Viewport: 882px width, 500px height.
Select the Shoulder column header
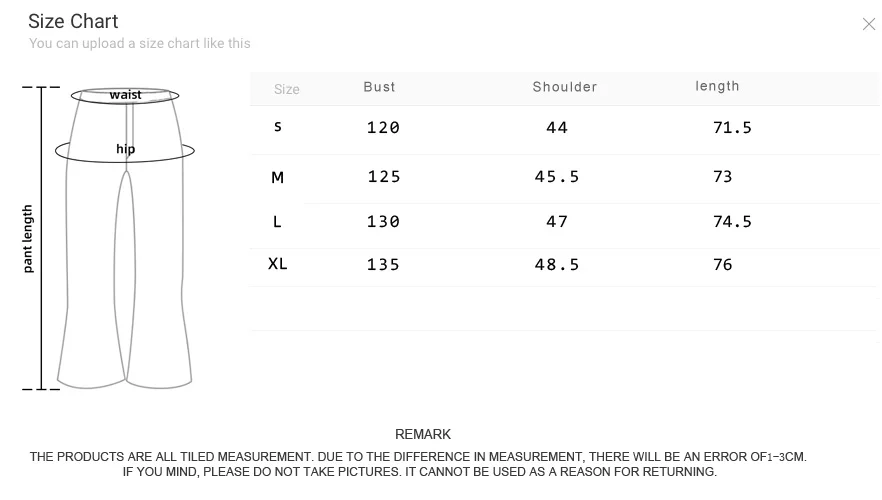click(x=565, y=87)
